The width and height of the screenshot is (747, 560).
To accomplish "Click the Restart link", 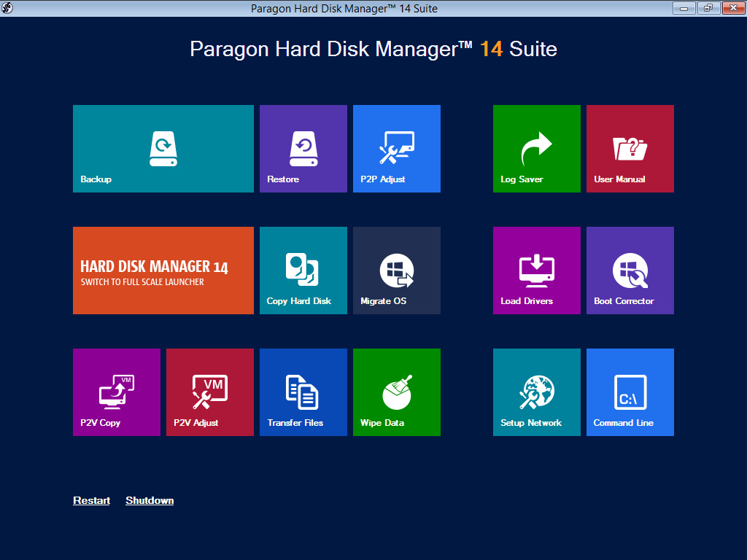I will (91, 500).
